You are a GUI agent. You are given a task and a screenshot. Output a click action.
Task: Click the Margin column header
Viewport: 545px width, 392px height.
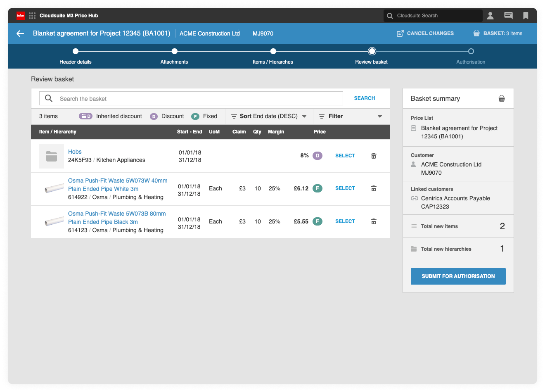point(276,132)
